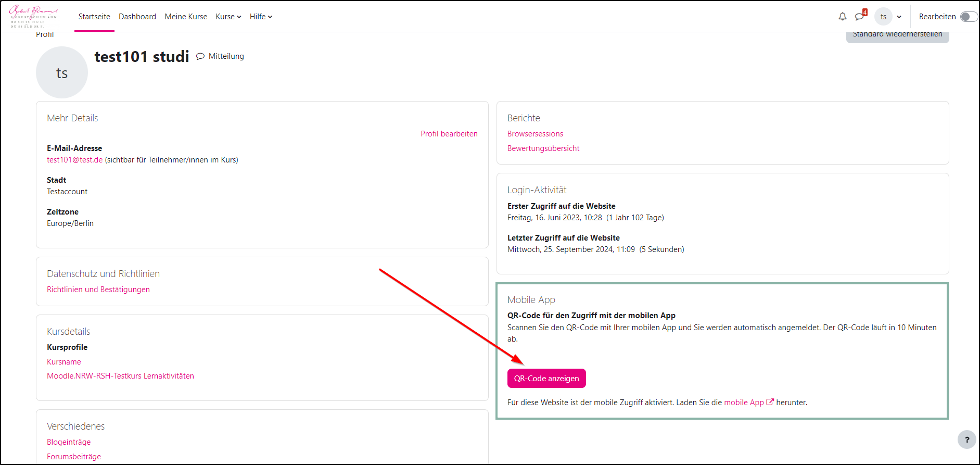This screenshot has width=980, height=465.
Task: Open Moodle.NRW-RSH-Testkurs Lernaktivitäten link
Action: click(x=120, y=376)
